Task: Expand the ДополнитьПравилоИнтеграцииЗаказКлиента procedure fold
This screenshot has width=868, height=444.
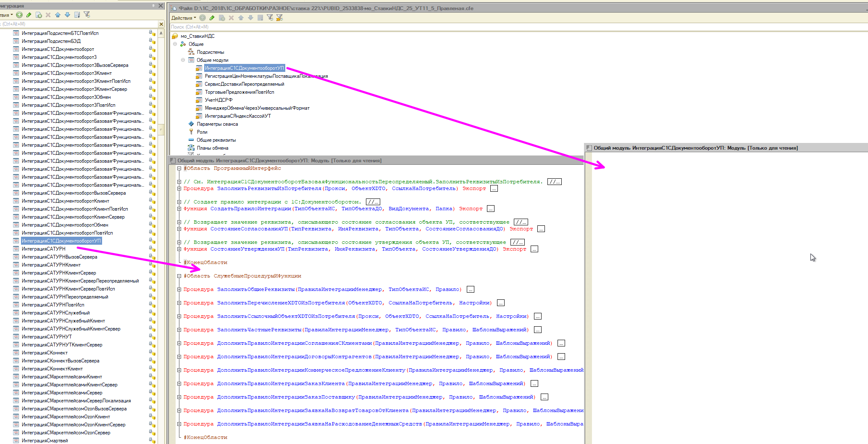Action: 179,383
